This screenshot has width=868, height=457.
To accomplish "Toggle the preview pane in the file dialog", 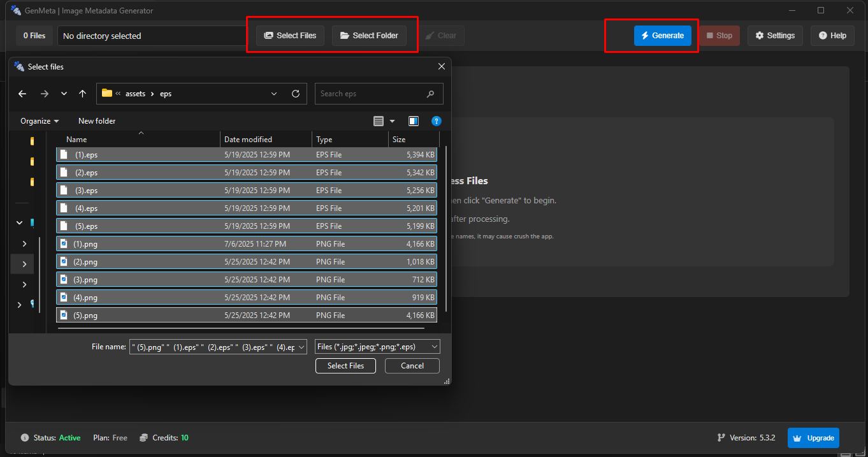I will tap(413, 120).
